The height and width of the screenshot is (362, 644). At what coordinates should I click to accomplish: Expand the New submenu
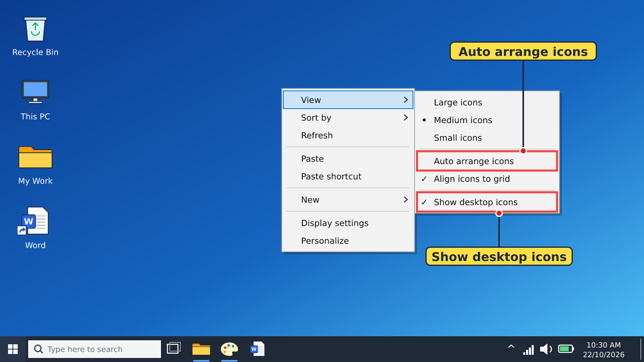tap(348, 200)
